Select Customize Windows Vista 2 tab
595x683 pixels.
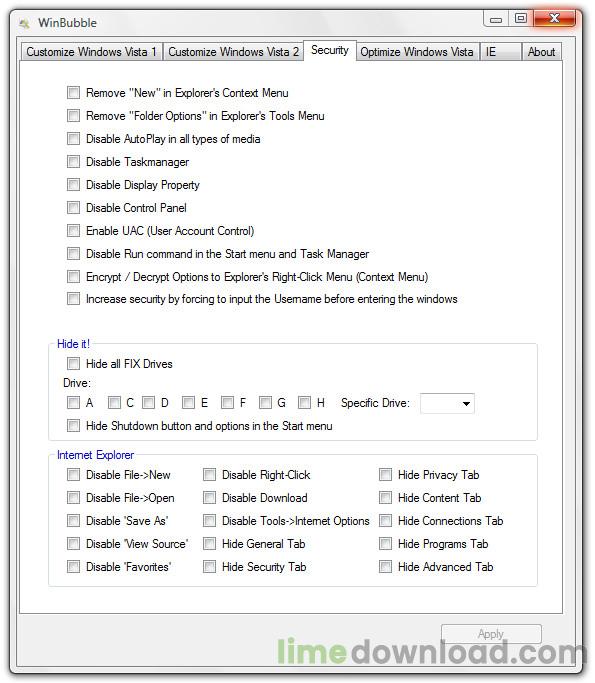tap(233, 52)
